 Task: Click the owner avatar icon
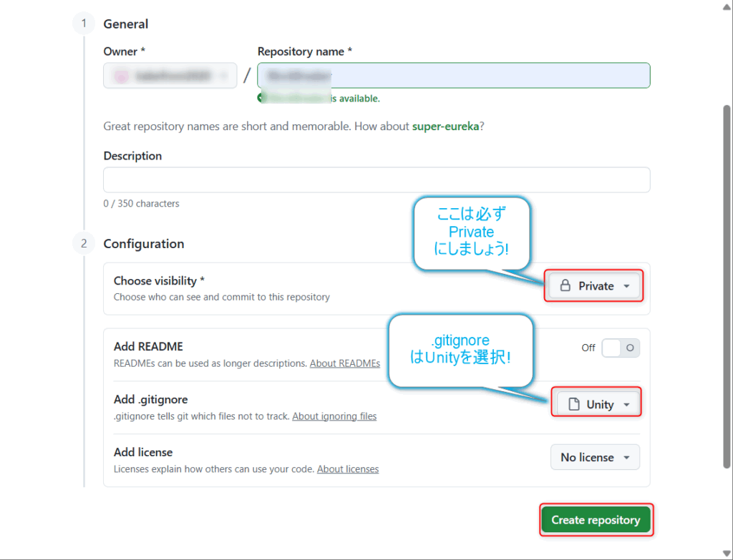[122, 75]
